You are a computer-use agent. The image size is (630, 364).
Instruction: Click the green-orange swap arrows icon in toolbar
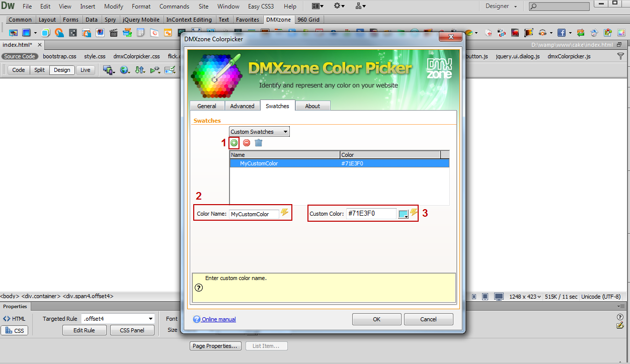click(x=581, y=33)
